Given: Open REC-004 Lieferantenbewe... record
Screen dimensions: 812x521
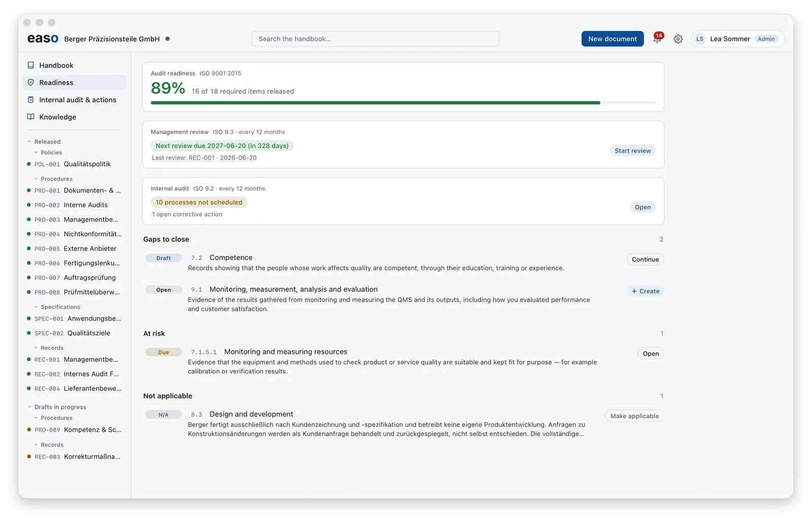Looking at the screenshot, I should click(x=75, y=389).
